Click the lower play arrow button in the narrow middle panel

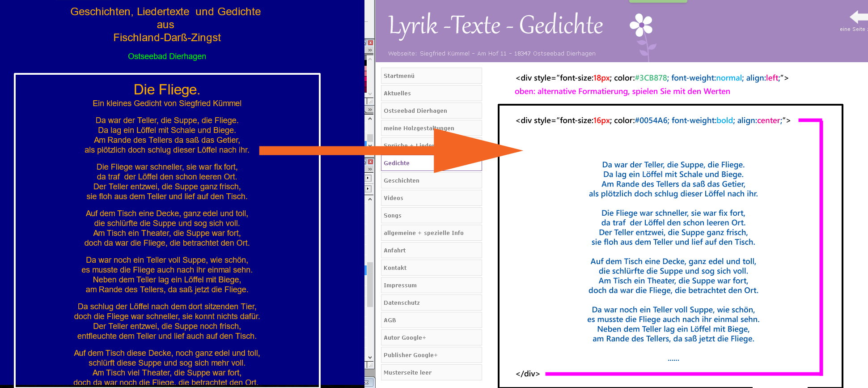368,189
